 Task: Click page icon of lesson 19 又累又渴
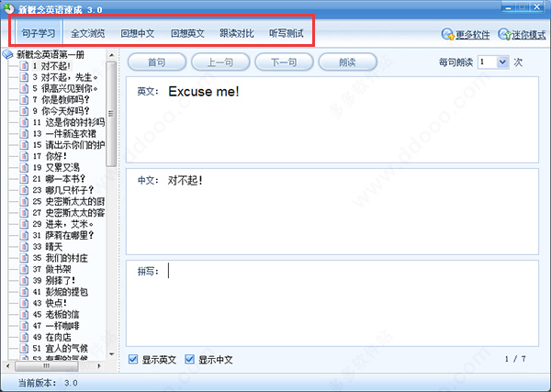(x=24, y=167)
